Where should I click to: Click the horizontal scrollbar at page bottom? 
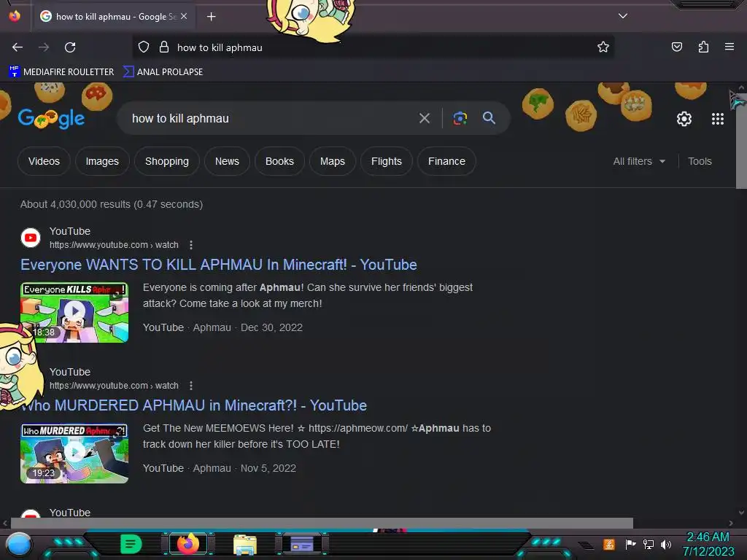pyautogui.click(x=322, y=523)
